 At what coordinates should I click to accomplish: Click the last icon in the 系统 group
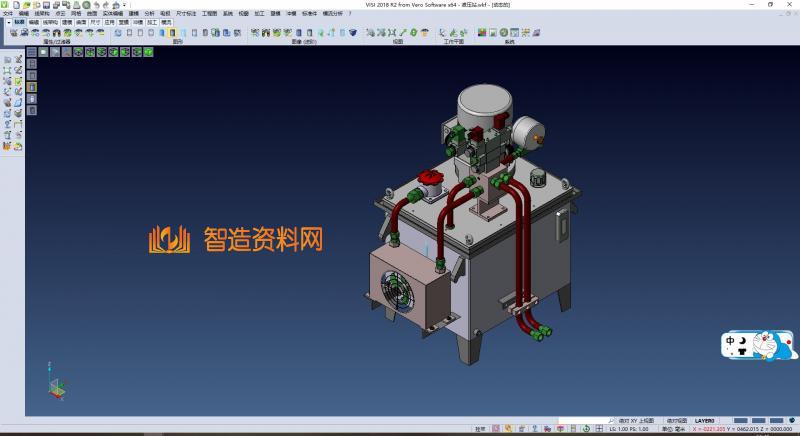pos(536,33)
